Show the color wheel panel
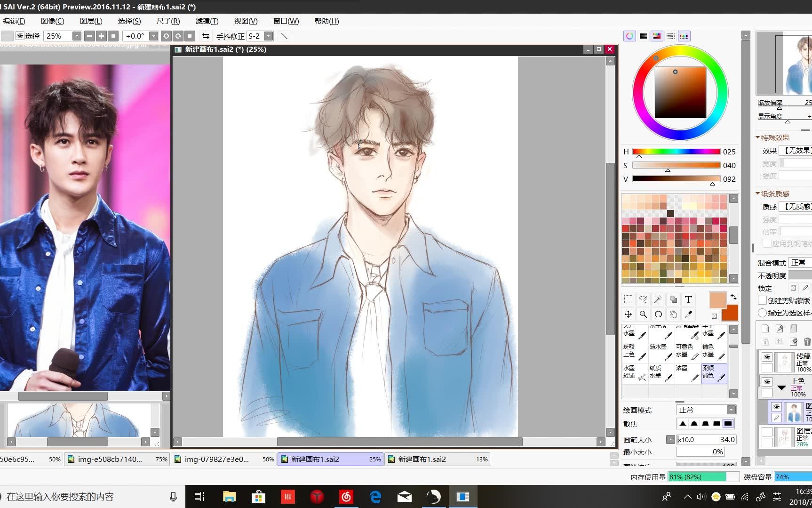Image resolution: width=812 pixels, height=508 pixels. point(629,36)
